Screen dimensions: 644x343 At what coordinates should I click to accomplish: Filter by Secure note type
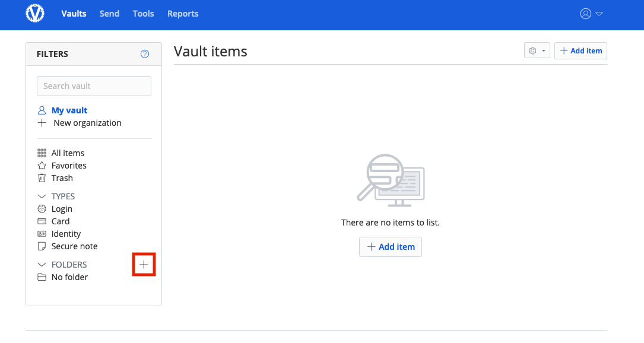(74, 246)
